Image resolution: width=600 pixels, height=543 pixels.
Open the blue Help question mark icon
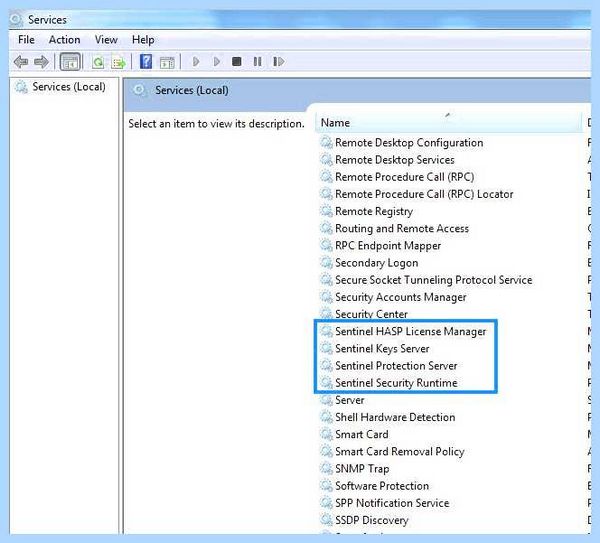click(146, 61)
